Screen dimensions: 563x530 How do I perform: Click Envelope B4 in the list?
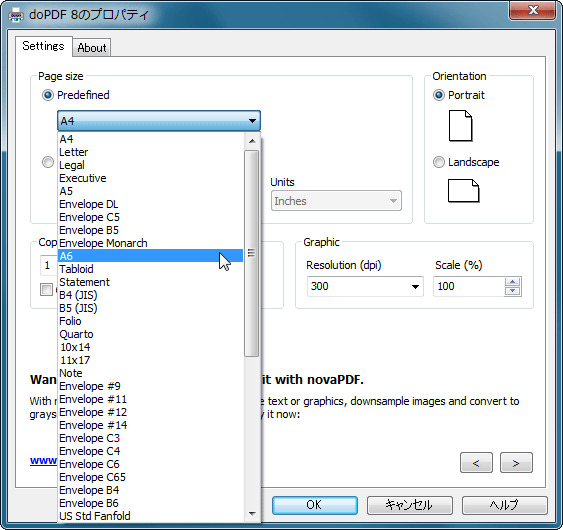[x=150, y=490]
